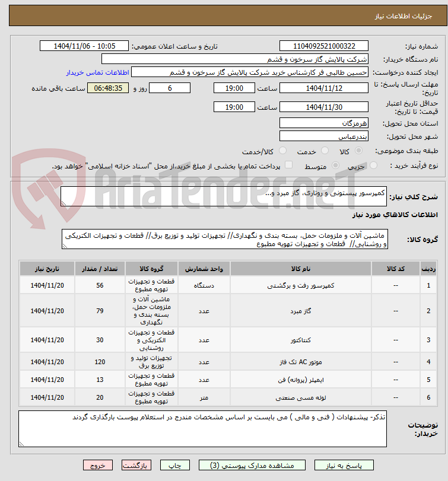Click the quantity cell 56

pyautogui.click(x=100, y=285)
